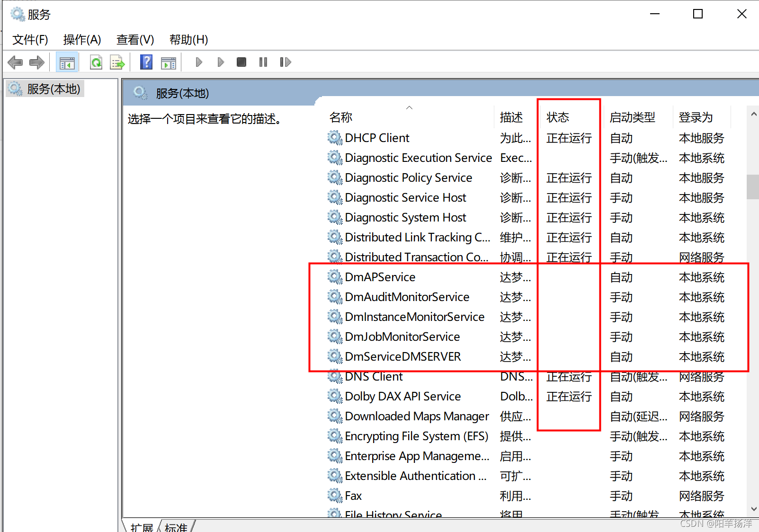Click the Stop service toolbar icon
Image resolution: width=759 pixels, height=532 pixels.
241,62
